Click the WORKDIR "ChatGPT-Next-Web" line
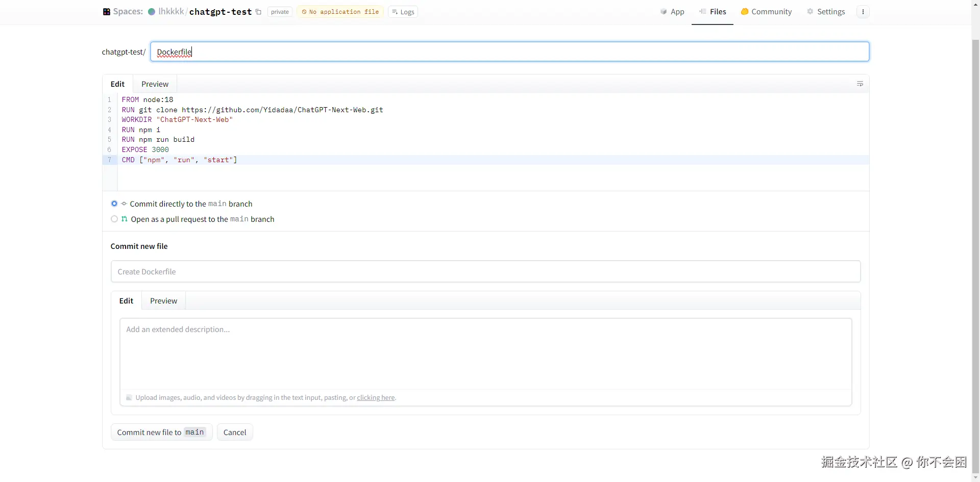The image size is (980, 482). (177, 119)
